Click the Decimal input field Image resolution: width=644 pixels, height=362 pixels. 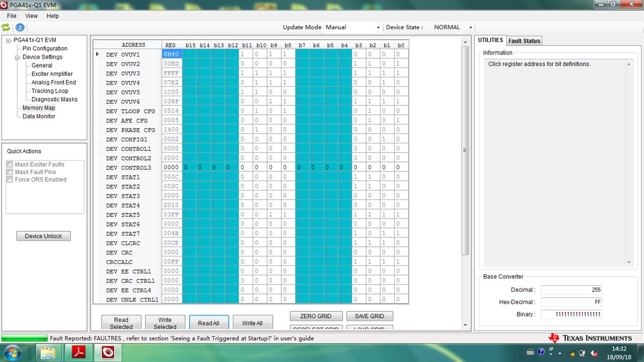(572, 290)
